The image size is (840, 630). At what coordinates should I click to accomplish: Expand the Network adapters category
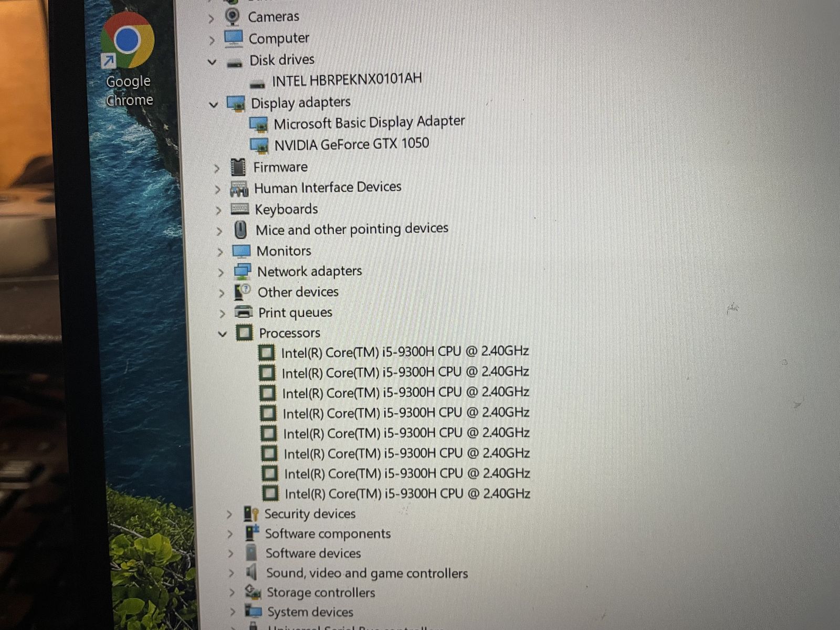point(220,272)
